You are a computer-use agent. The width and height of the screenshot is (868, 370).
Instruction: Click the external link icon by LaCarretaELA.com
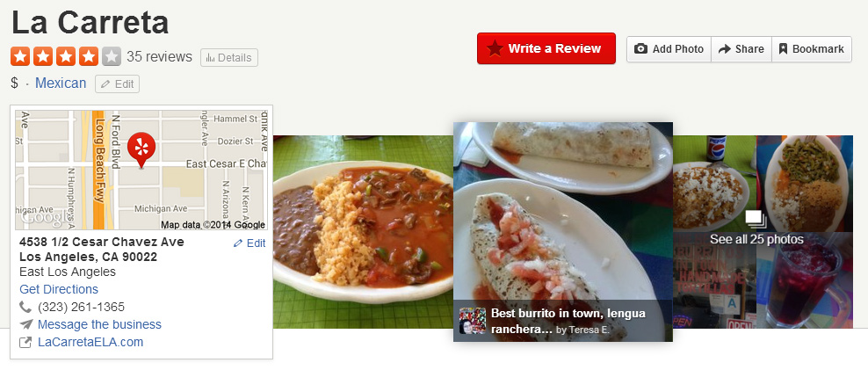point(25,342)
